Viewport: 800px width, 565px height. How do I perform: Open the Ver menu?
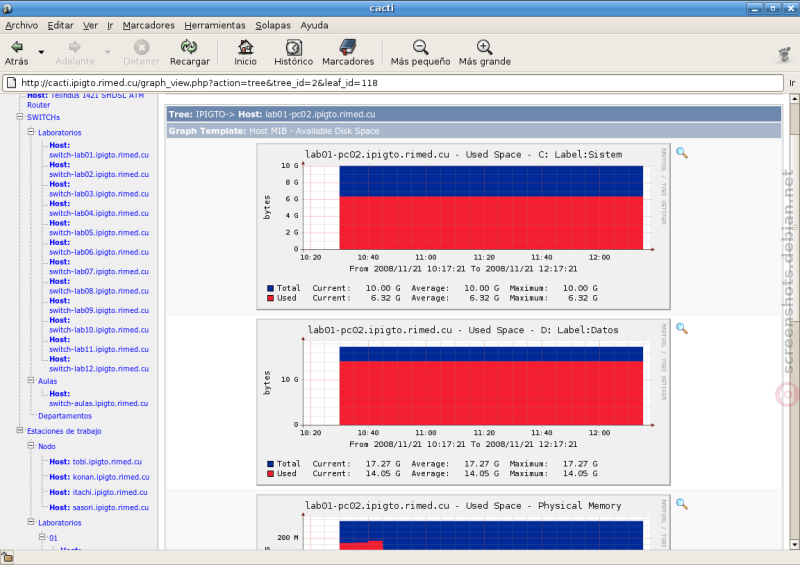[90, 26]
